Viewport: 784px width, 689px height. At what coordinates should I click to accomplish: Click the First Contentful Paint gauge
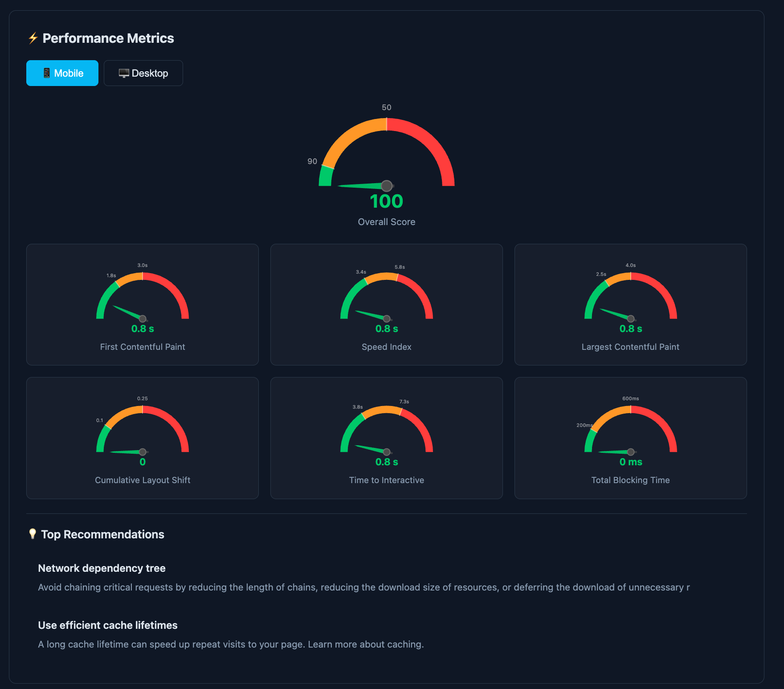coord(142,296)
